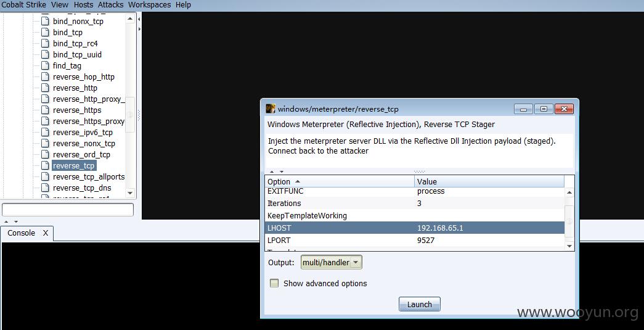Toggle Show advanced options checkbox
644x330 pixels.
click(x=274, y=283)
